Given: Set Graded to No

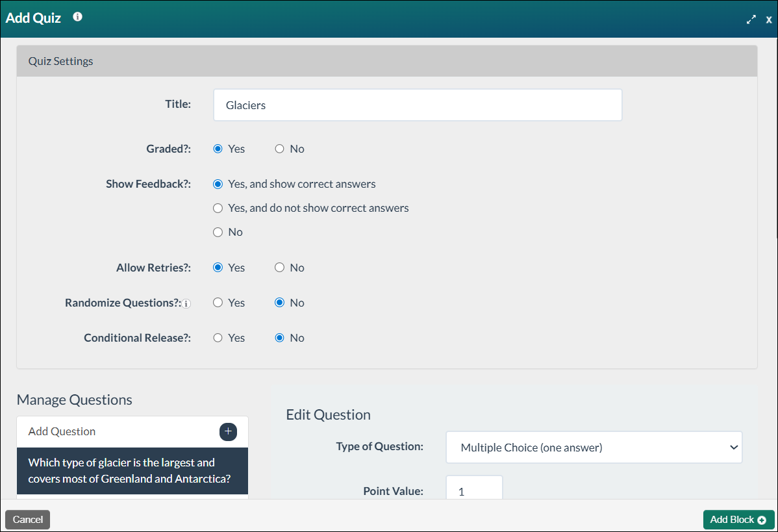Looking at the screenshot, I should 279,148.
